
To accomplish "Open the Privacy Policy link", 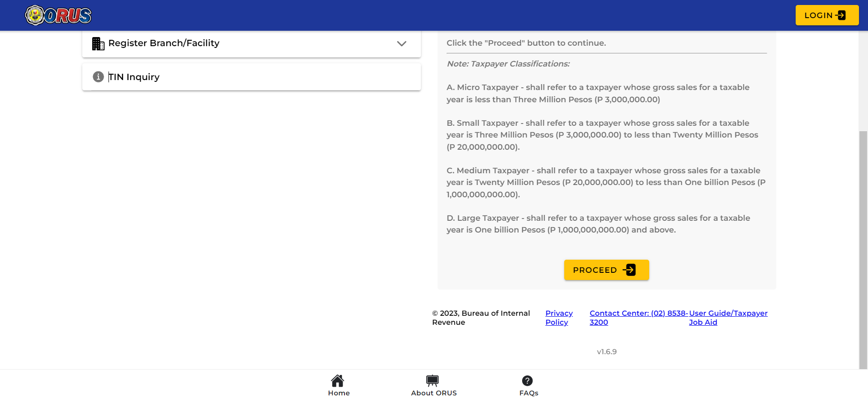I will (558, 318).
